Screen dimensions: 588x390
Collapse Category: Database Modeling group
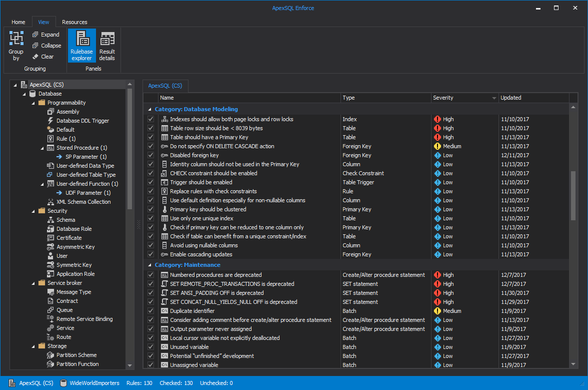click(x=149, y=109)
